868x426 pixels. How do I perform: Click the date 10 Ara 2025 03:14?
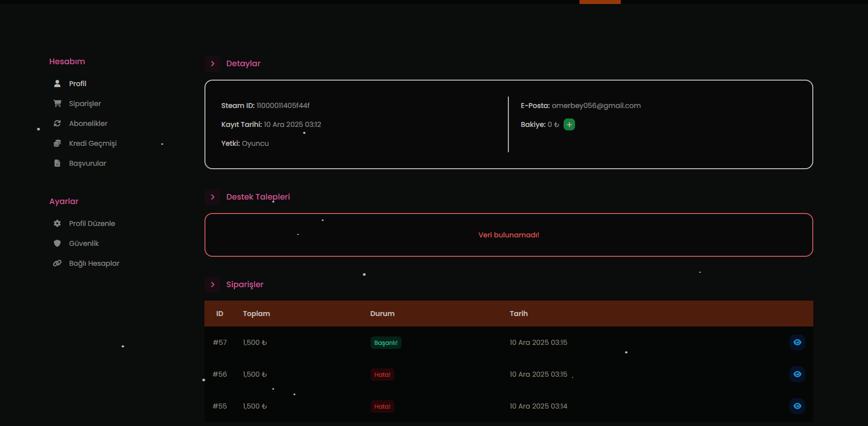(538, 406)
